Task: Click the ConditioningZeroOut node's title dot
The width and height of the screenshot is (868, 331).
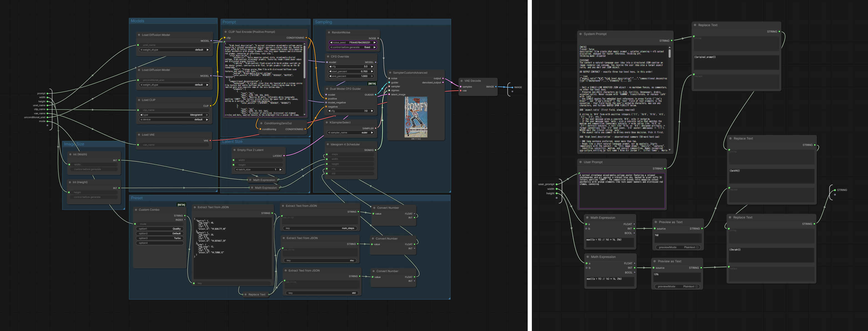Action: [x=261, y=123]
